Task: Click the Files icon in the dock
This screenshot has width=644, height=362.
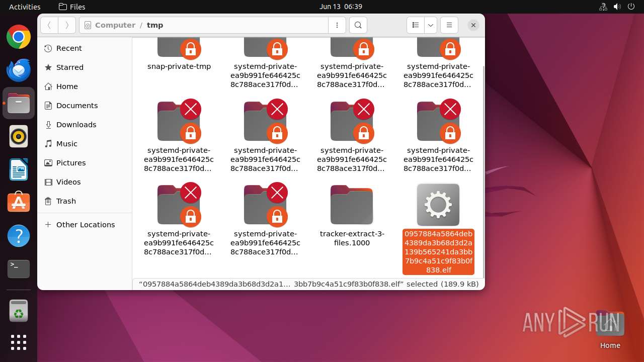Action: pyautogui.click(x=19, y=104)
